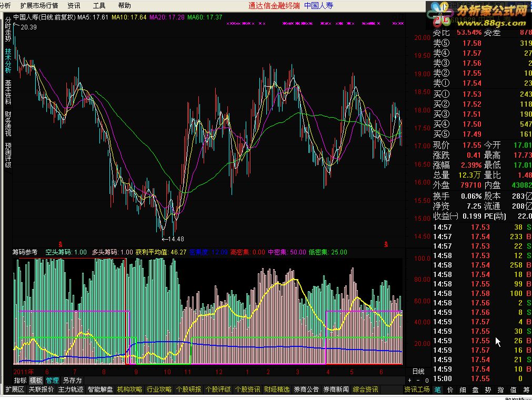532x400 pixels.
Task: Click the 0 reset button under 日线
Action: click(427, 381)
